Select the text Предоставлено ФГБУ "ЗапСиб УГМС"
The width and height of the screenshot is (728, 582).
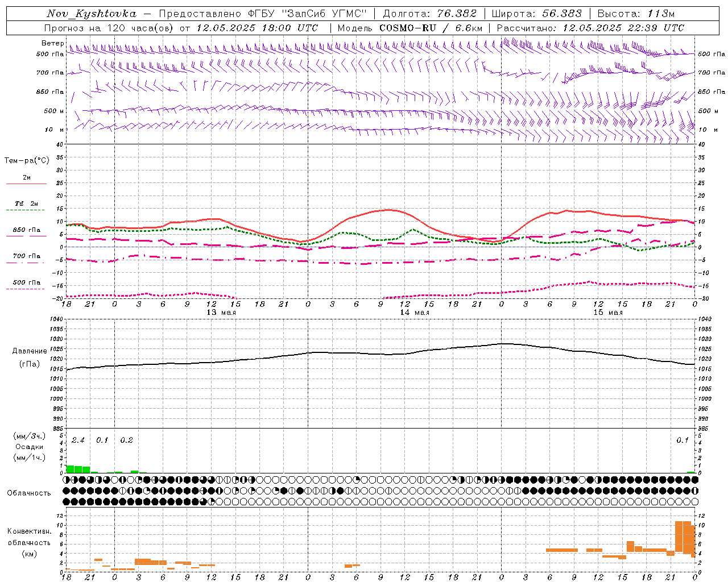(263, 14)
